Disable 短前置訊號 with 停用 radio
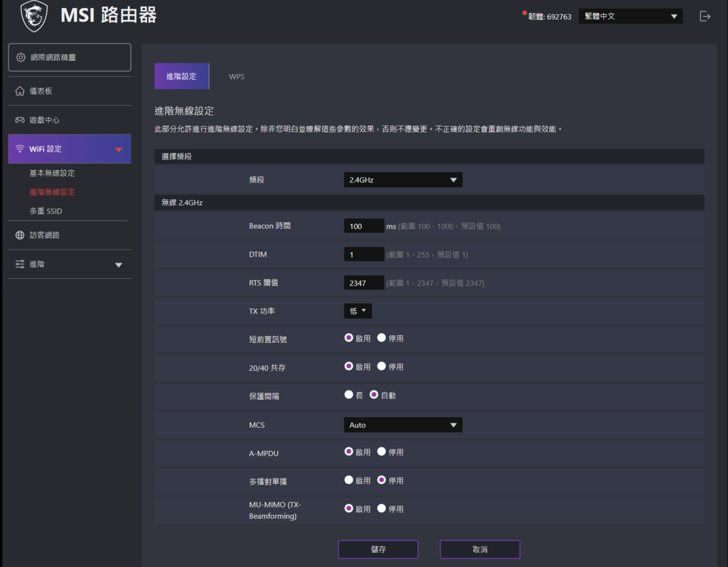This screenshot has width=728, height=567. pyautogui.click(x=381, y=338)
